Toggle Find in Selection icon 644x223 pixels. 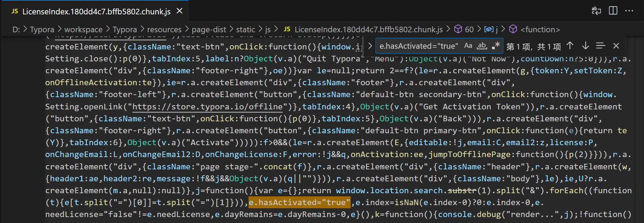[x=601, y=46]
